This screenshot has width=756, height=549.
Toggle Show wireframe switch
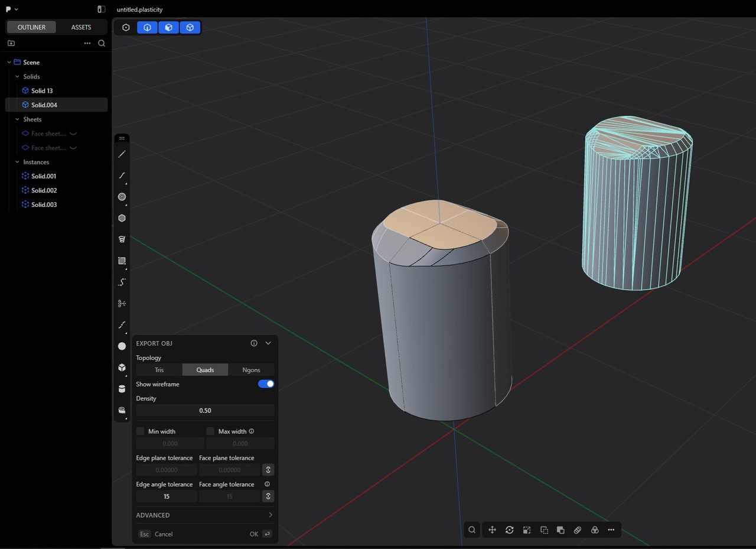coord(266,384)
